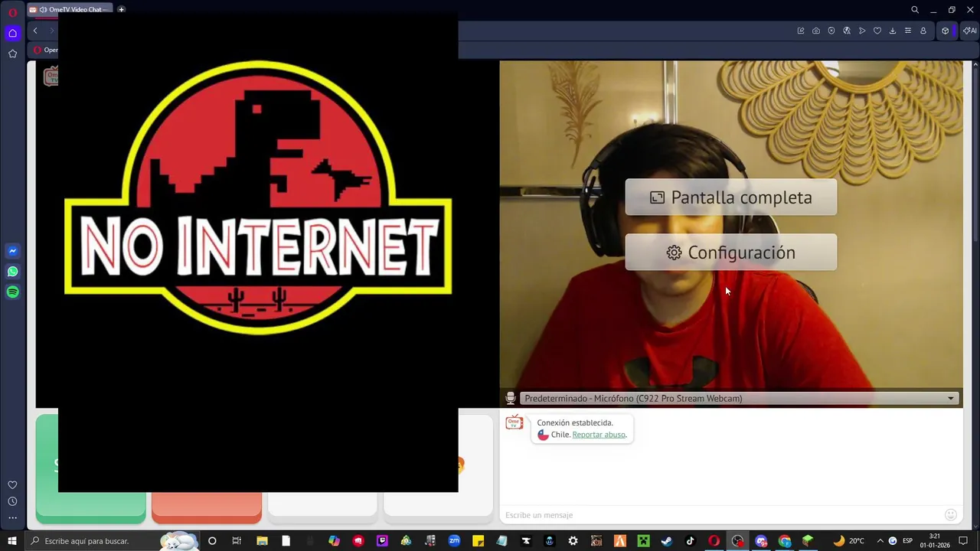Click the edit page pencil icon
Screen dimensions: 980x551
coord(801,31)
